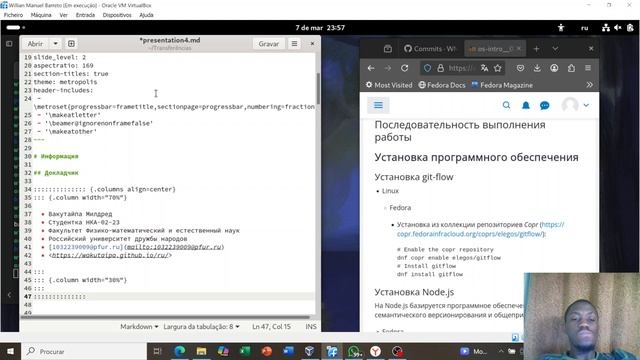
Task: Close the presentation4.md editor window
Action: 312,43
